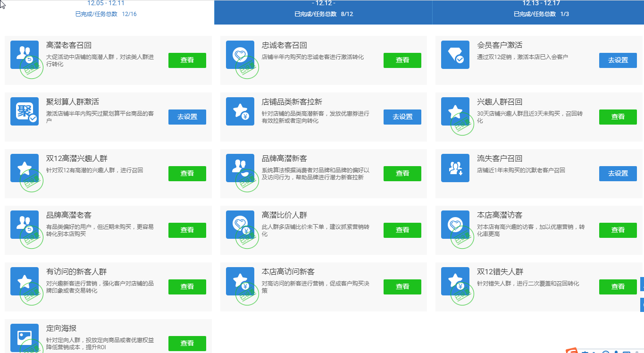Click 查看 for 品牌高潜老客
This screenshot has width=644, height=353.
coord(187,230)
